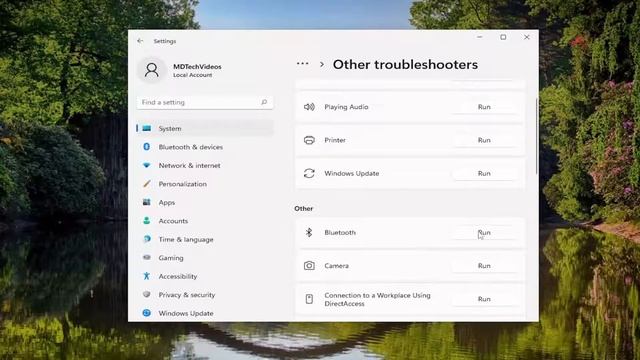Go to Bluetooth & devices settings label
This screenshot has height=360, width=640.
[x=191, y=147]
